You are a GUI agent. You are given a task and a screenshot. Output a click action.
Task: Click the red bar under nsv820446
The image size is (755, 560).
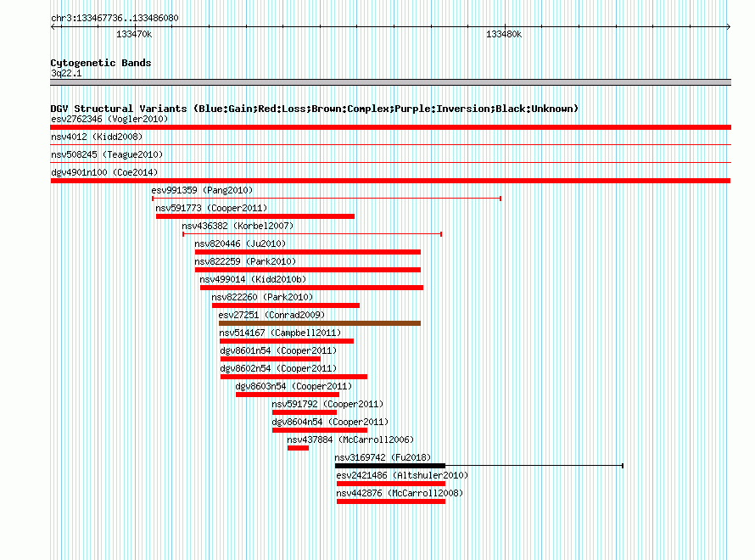[308, 252]
